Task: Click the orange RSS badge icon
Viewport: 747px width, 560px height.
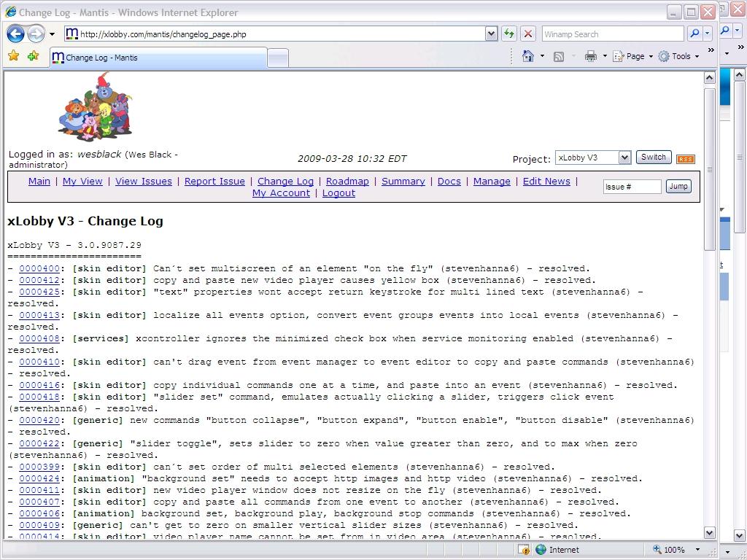Action: coord(686,159)
